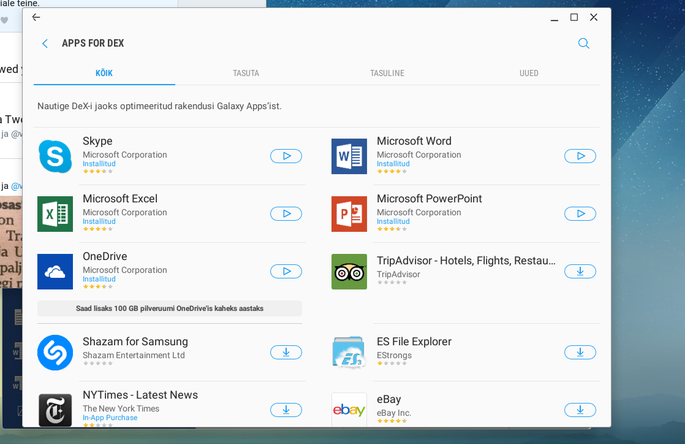
Task: Switch to the UUED tab
Action: click(529, 73)
